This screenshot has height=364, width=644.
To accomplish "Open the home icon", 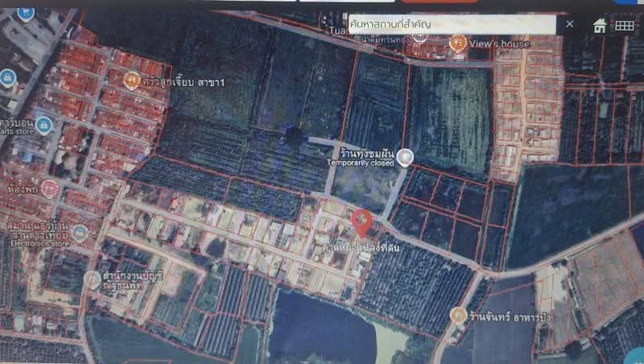I will 599,26.
